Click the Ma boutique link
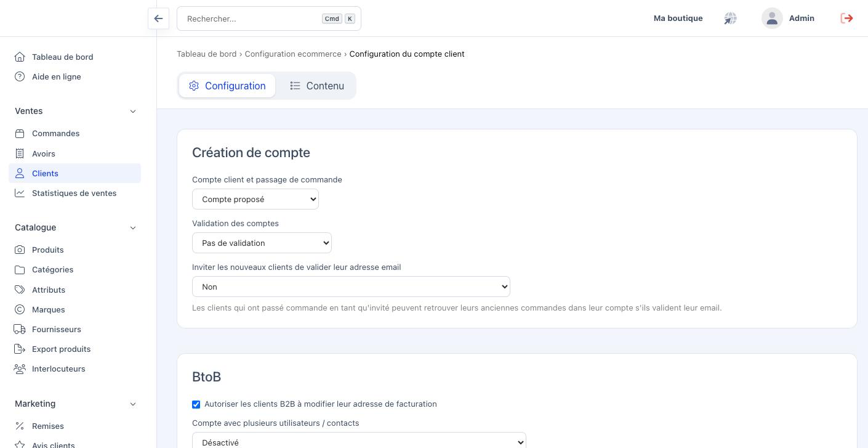The width and height of the screenshot is (868, 448). [x=678, y=18]
